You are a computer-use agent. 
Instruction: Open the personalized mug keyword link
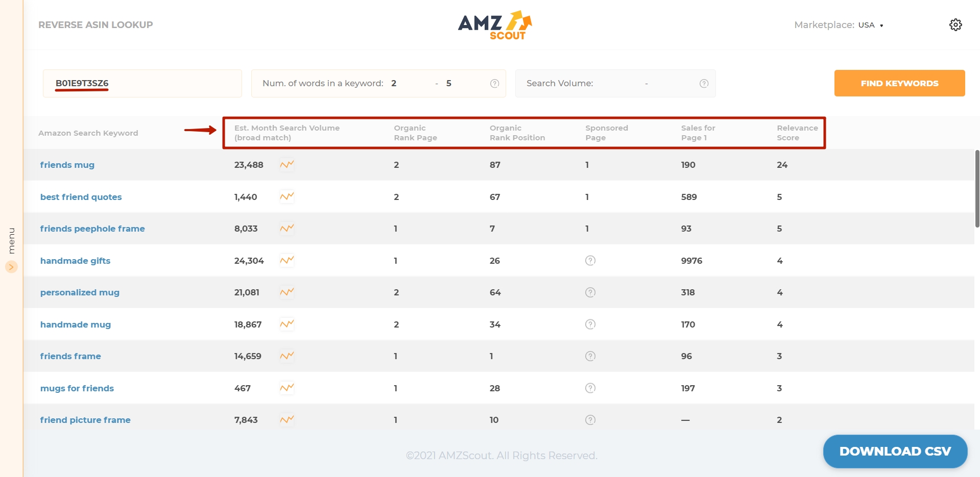pyautogui.click(x=79, y=292)
